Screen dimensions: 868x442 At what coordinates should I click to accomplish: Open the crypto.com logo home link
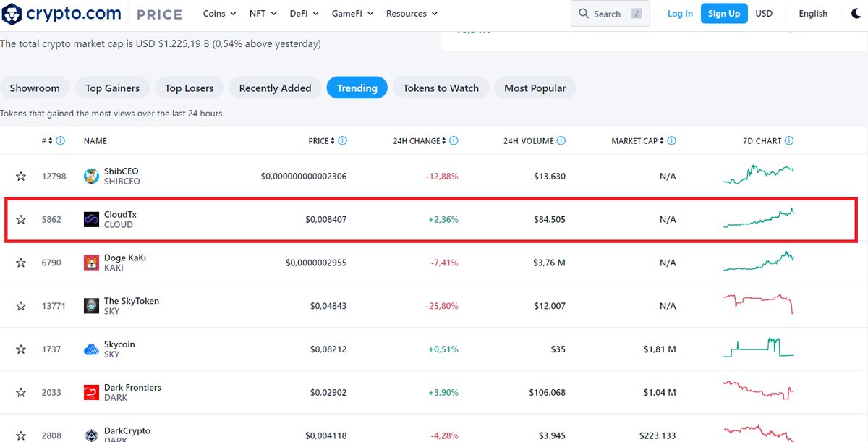[x=62, y=14]
